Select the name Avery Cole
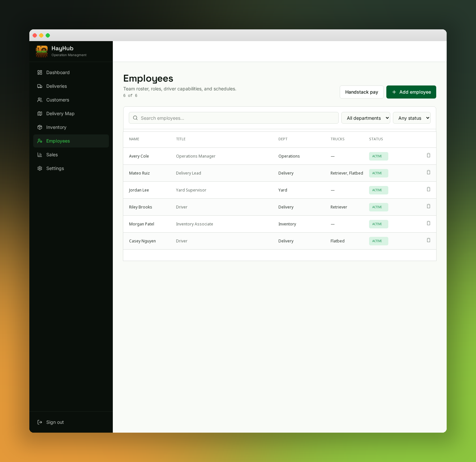 [139, 156]
